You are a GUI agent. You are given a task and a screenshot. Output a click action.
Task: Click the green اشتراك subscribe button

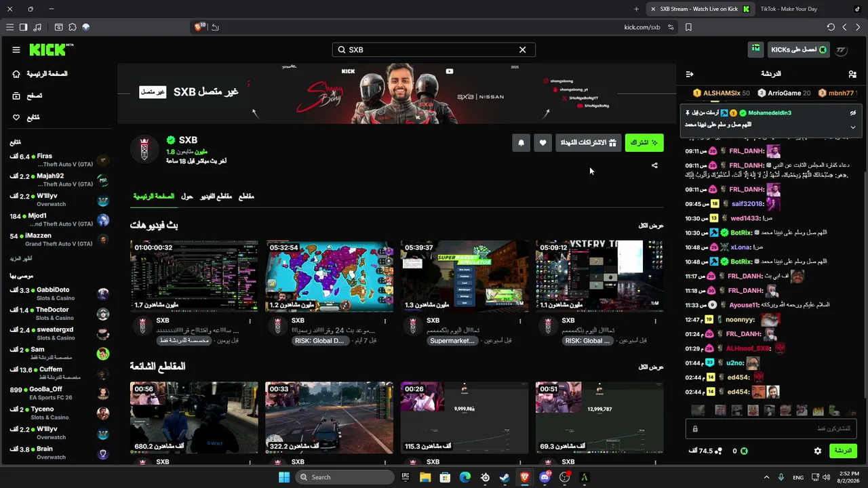[x=644, y=142]
